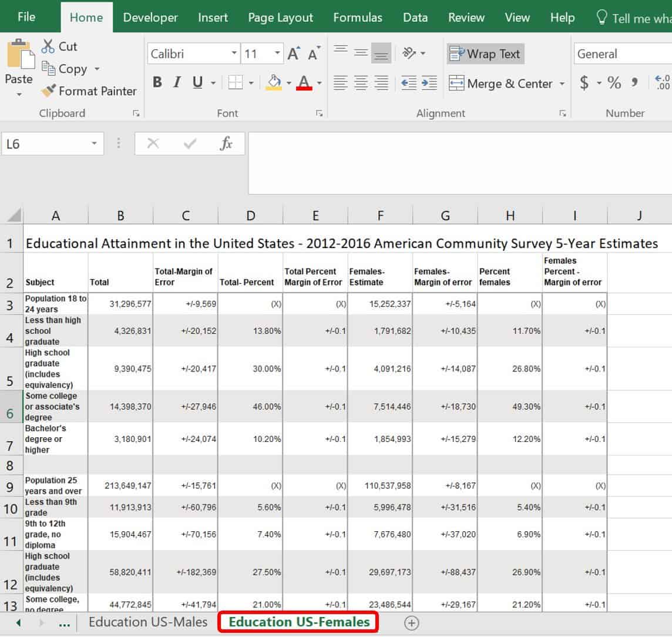The height and width of the screenshot is (637, 672).
Task: Set bottom vertical alignment
Action: 381,53
